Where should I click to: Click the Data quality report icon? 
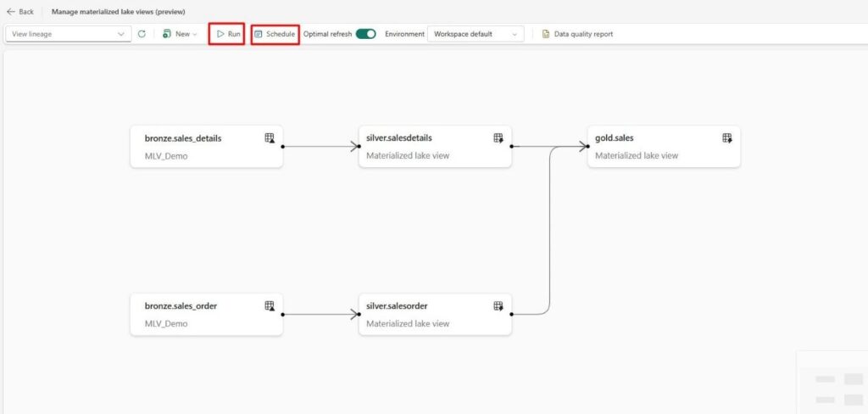coord(547,34)
